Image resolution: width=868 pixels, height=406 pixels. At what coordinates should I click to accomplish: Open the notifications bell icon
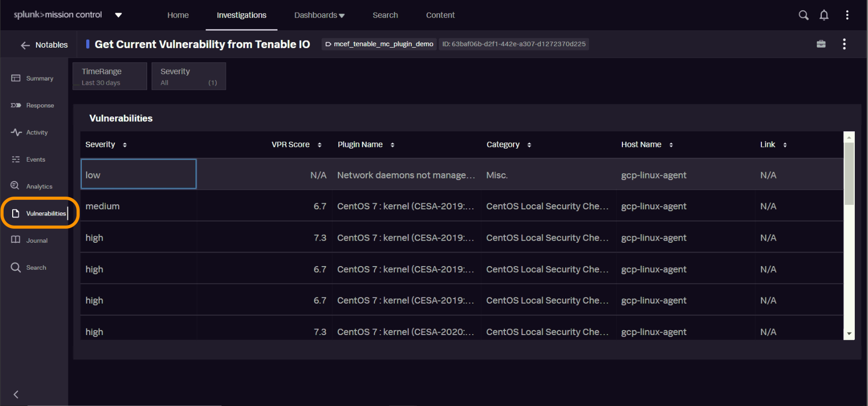click(824, 15)
